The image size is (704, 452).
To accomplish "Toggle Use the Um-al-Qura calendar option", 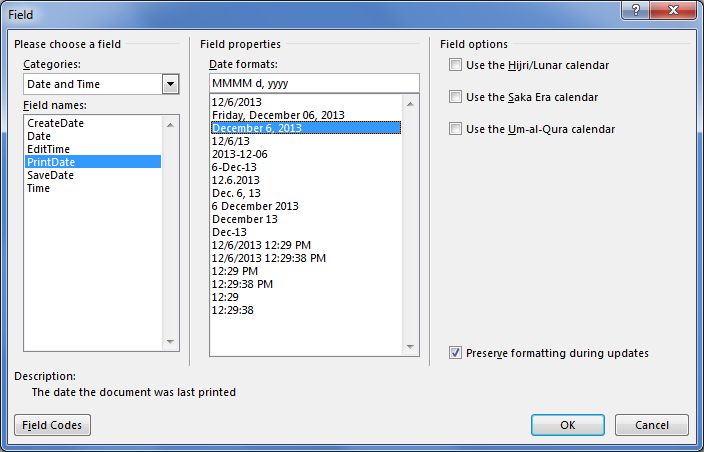I will click(456, 129).
